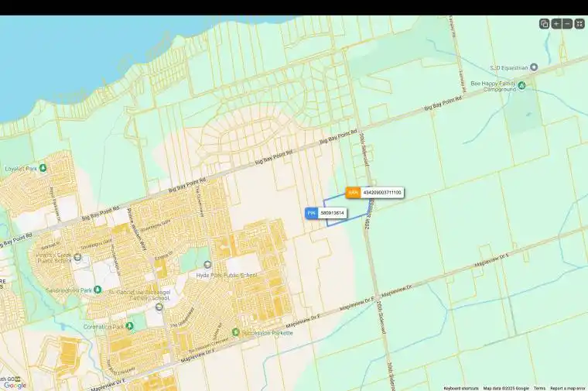Select Hyde Park Public School marker
Image resolution: width=588 pixels, height=391 pixels.
coord(207,265)
